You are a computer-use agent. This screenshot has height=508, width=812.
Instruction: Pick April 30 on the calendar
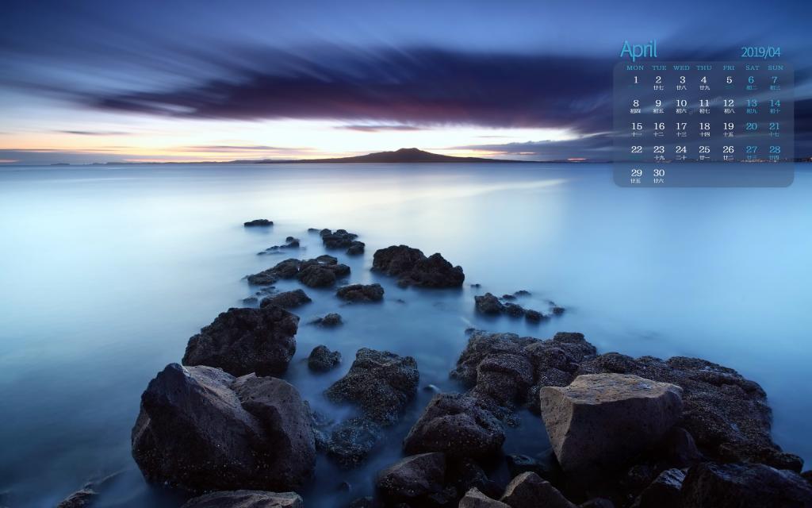658,174
